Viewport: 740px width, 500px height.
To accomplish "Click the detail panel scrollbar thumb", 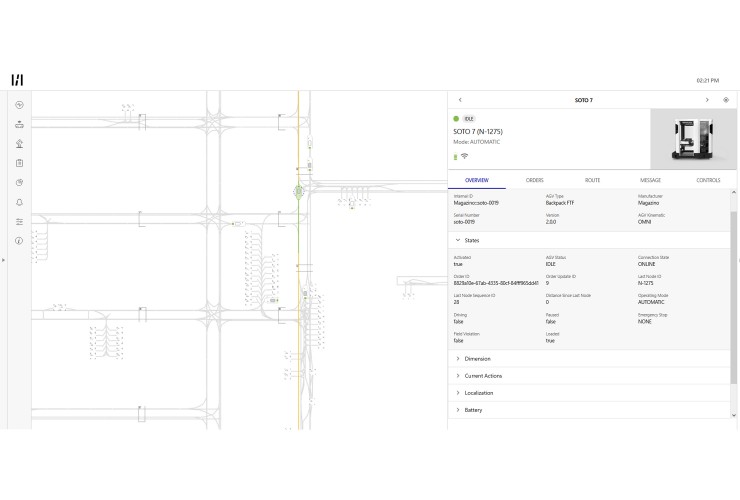I will pos(733,297).
